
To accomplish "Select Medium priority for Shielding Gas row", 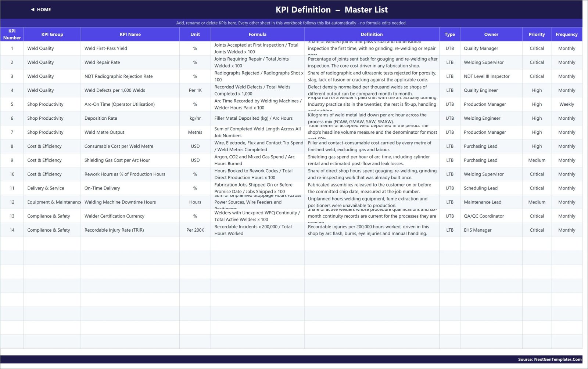I will (537, 160).
